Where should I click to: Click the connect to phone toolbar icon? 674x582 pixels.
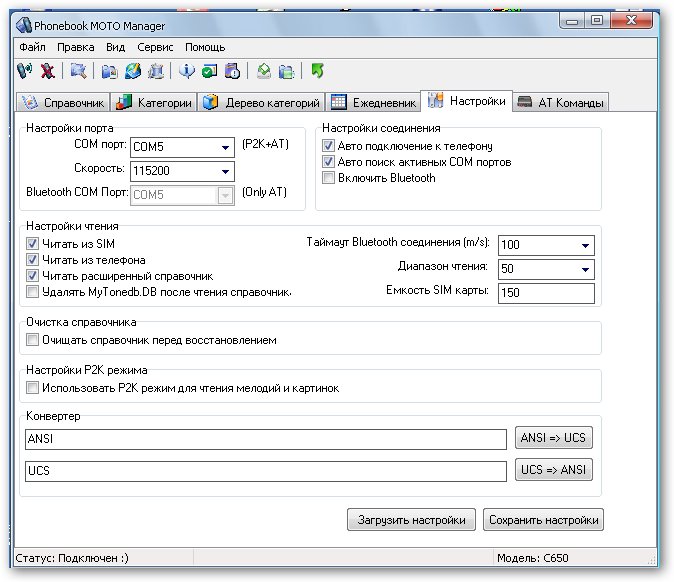click(x=25, y=71)
